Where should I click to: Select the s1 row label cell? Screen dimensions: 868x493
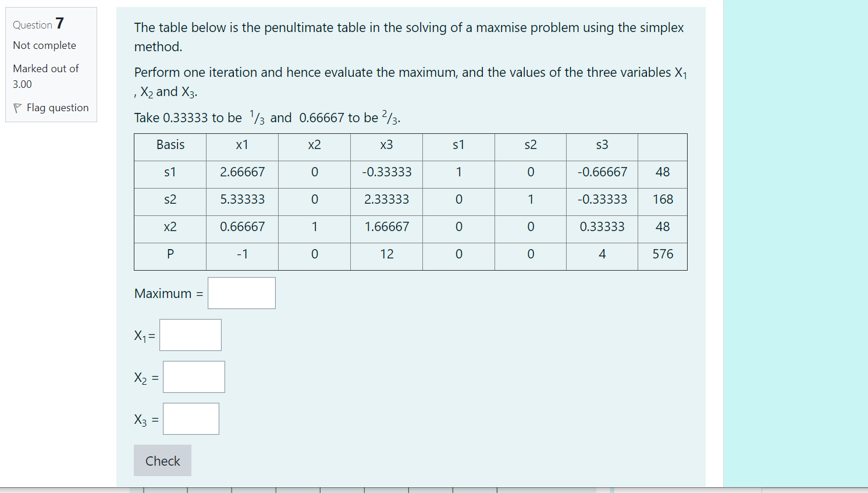click(x=169, y=173)
